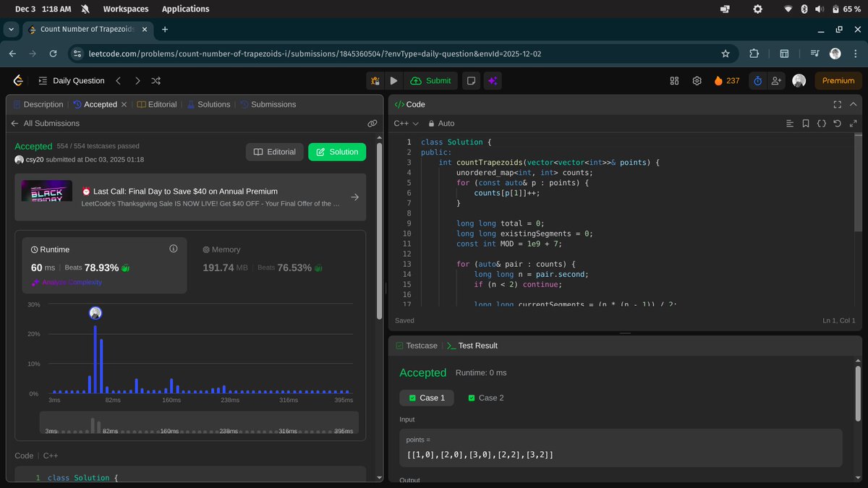
Task: Format code with the lines icon
Action: coord(790,124)
